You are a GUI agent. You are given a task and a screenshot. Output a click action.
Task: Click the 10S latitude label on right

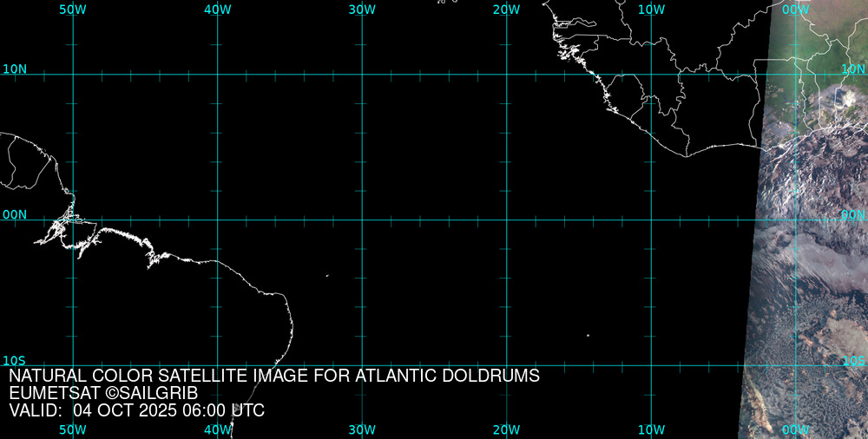coord(853,360)
